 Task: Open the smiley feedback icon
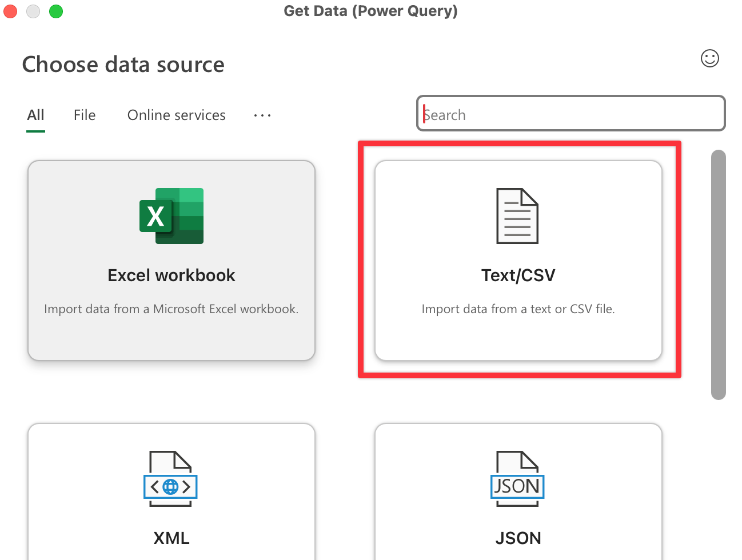710,58
